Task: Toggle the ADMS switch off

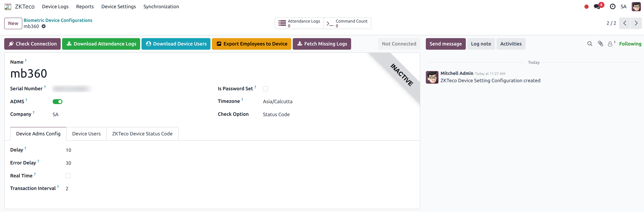Action: [58, 101]
